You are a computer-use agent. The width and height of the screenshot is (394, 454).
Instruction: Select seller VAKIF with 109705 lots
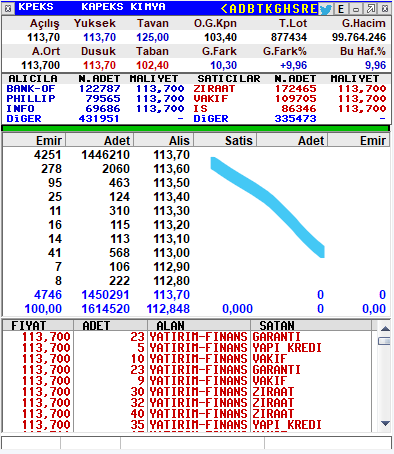tap(290, 99)
